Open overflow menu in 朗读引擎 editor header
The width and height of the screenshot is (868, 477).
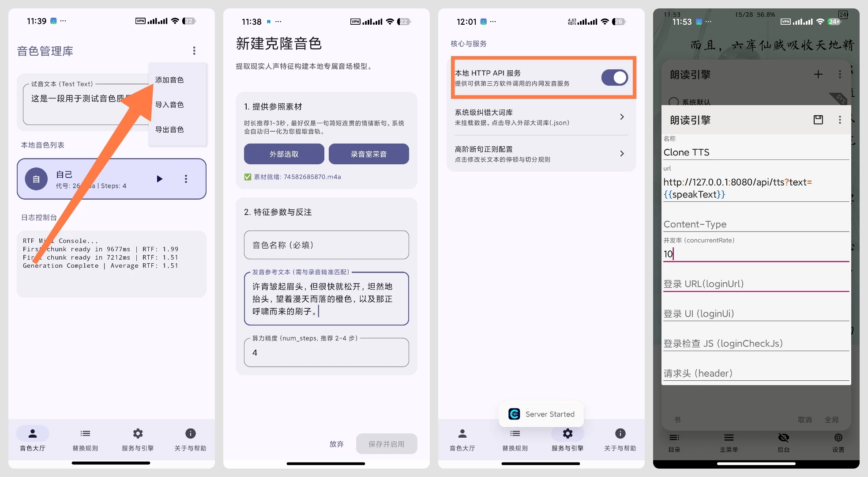click(x=839, y=120)
